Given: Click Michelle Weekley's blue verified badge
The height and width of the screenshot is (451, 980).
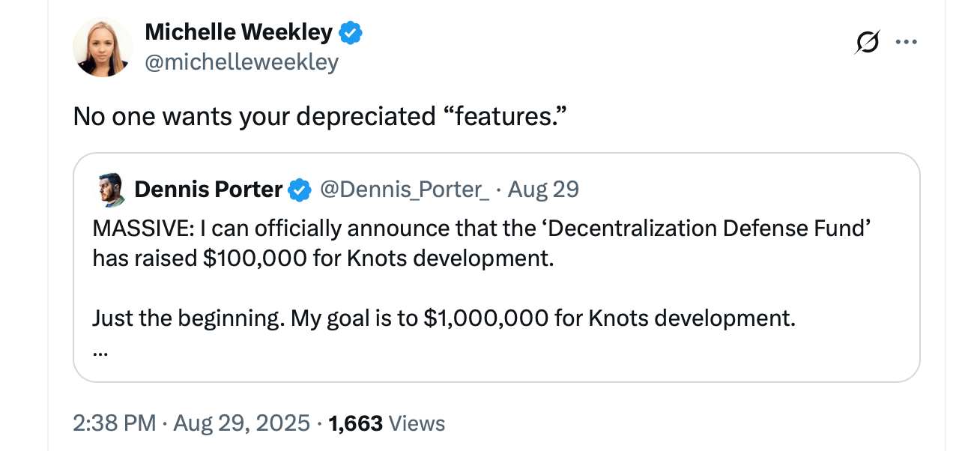Looking at the screenshot, I should [x=351, y=32].
